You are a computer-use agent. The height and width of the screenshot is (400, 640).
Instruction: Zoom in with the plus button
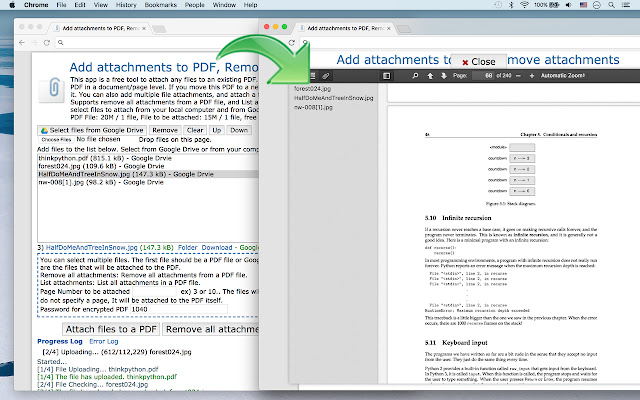(x=531, y=76)
